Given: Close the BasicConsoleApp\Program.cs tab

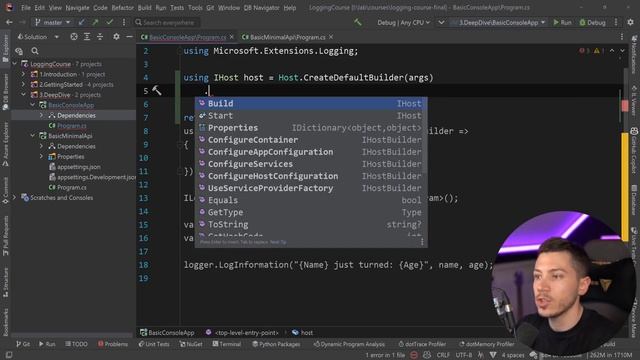Looking at the screenshot, I should coord(232,37).
